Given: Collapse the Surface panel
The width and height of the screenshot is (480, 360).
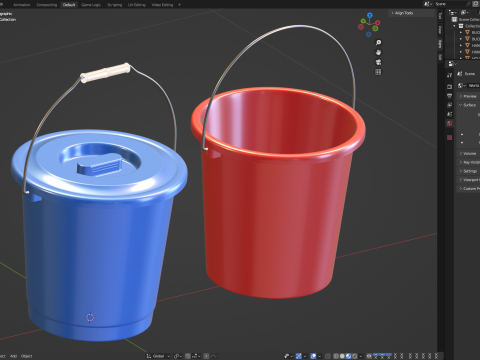Looking at the screenshot, I should pyautogui.click(x=468, y=105).
